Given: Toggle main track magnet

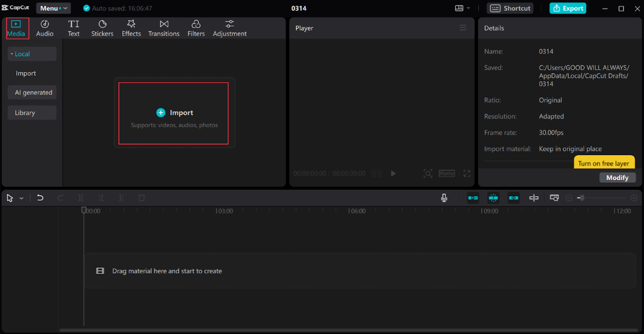Looking at the screenshot, I should [x=473, y=198].
